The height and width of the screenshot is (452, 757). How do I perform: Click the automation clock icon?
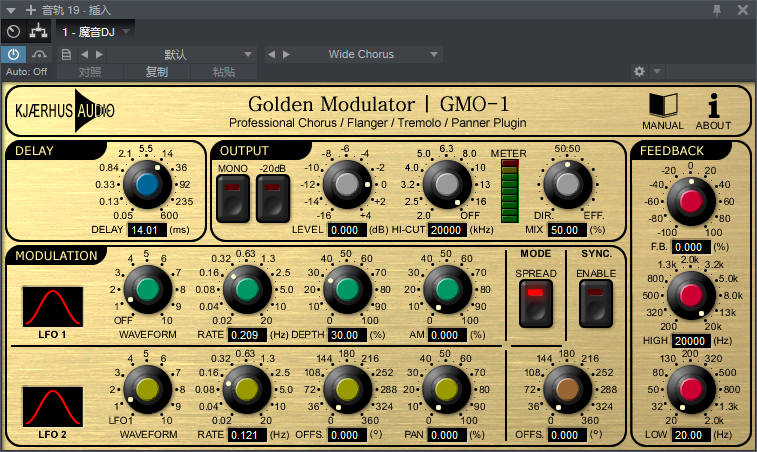pos(14,32)
